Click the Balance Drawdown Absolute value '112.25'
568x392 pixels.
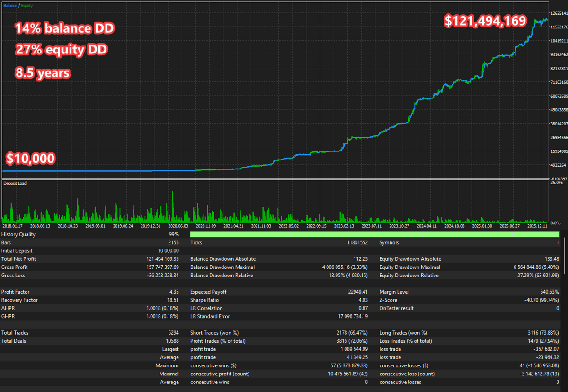(361, 259)
